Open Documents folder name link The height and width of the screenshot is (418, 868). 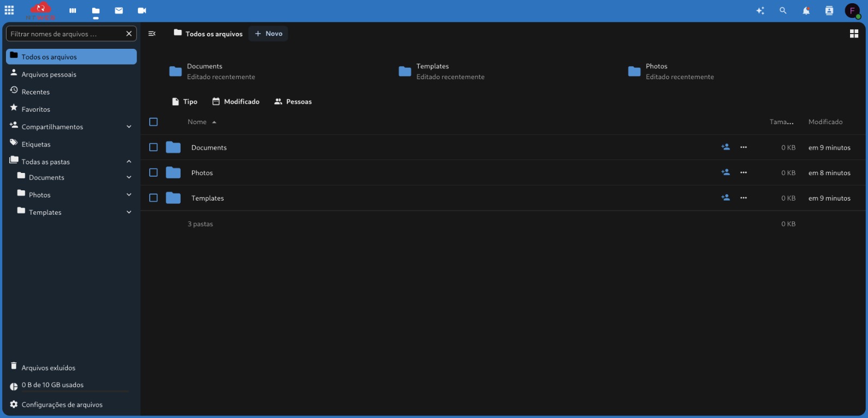point(209,147)
